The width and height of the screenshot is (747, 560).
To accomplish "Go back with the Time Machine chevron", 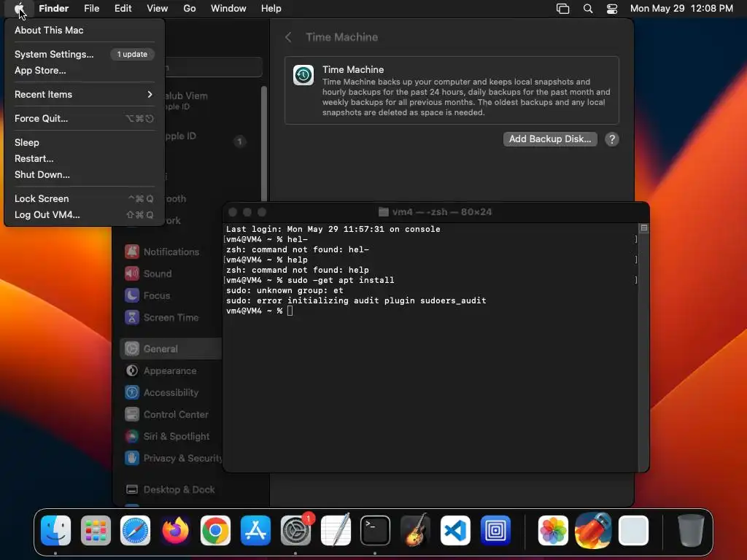I will 288,37.
